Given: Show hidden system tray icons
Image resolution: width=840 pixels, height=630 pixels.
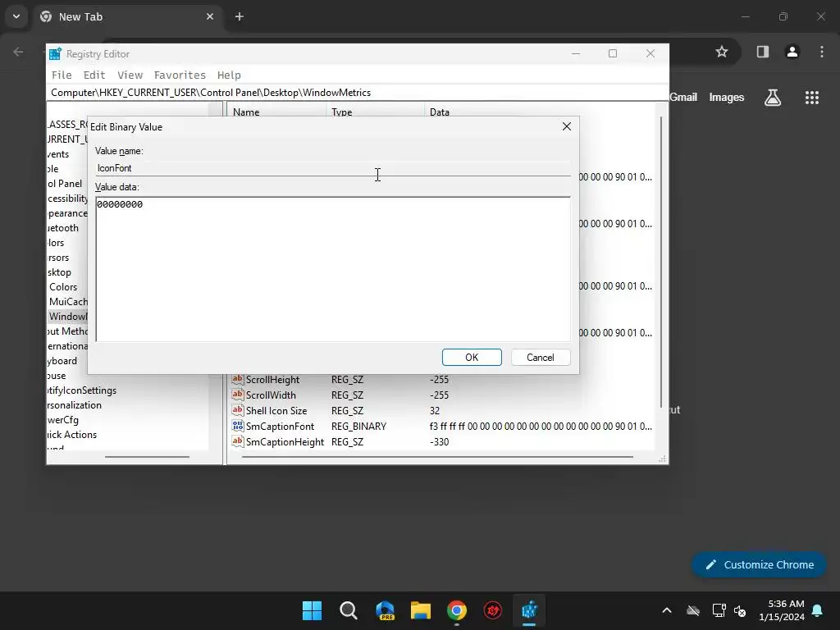Looking at the screenshot, I should (666, 610).
